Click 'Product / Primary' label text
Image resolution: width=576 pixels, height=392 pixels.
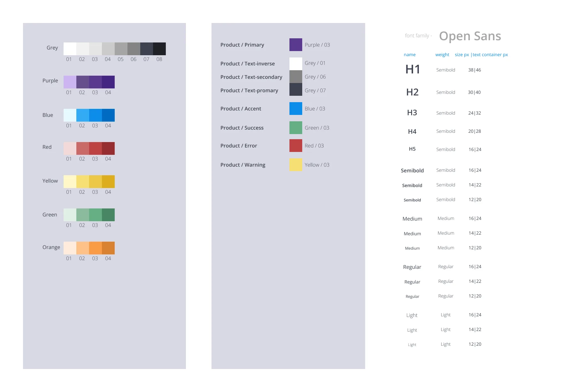pos(242,45)
